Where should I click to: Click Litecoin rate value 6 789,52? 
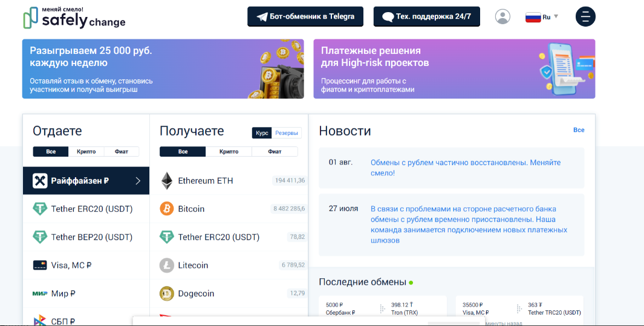pyautogui.click(x=293, y=266)
